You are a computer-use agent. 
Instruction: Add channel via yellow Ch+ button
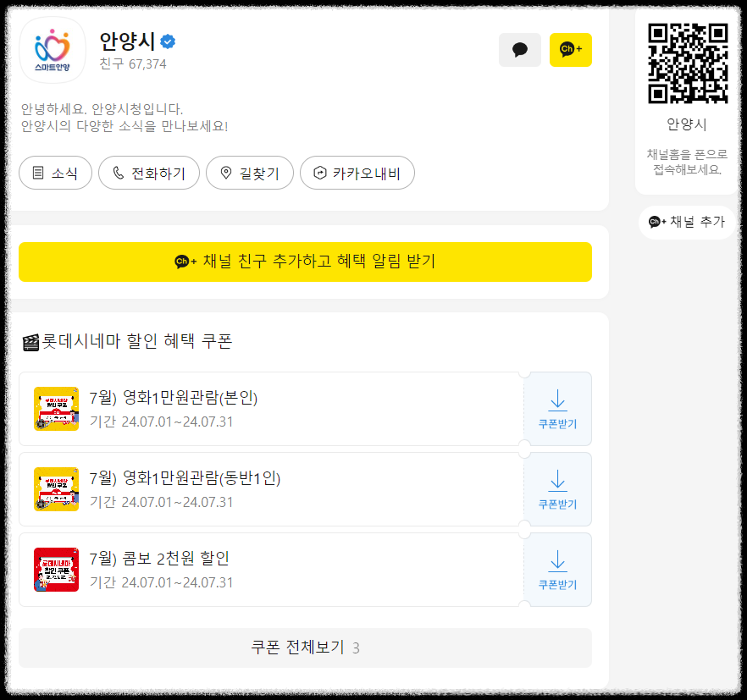pos(571,50)
